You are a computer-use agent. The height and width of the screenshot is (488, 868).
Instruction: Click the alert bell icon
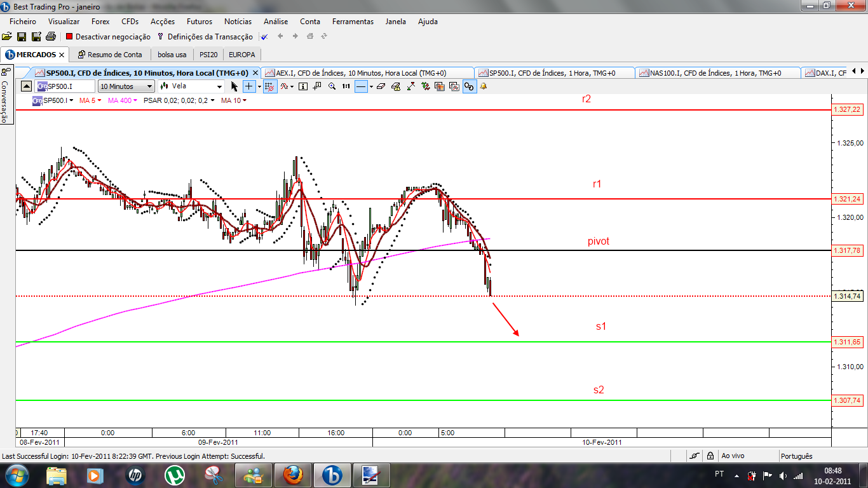coord(483,86)
